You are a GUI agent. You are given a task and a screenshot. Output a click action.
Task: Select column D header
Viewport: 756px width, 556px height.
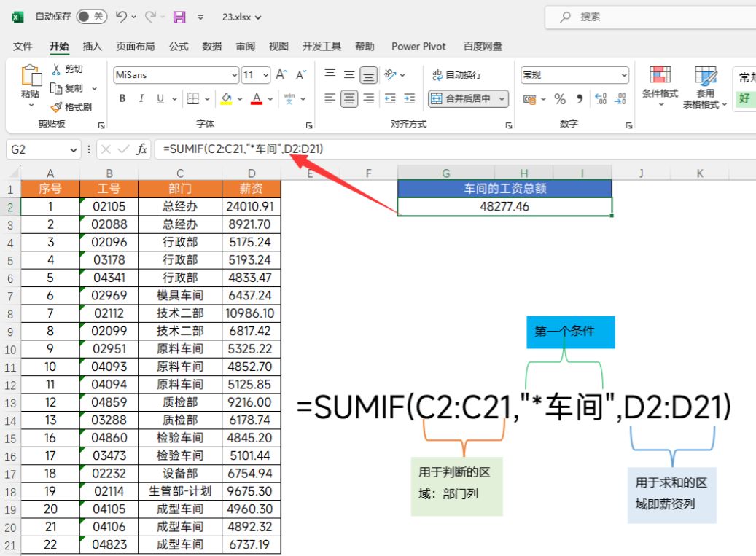(252, 173)
